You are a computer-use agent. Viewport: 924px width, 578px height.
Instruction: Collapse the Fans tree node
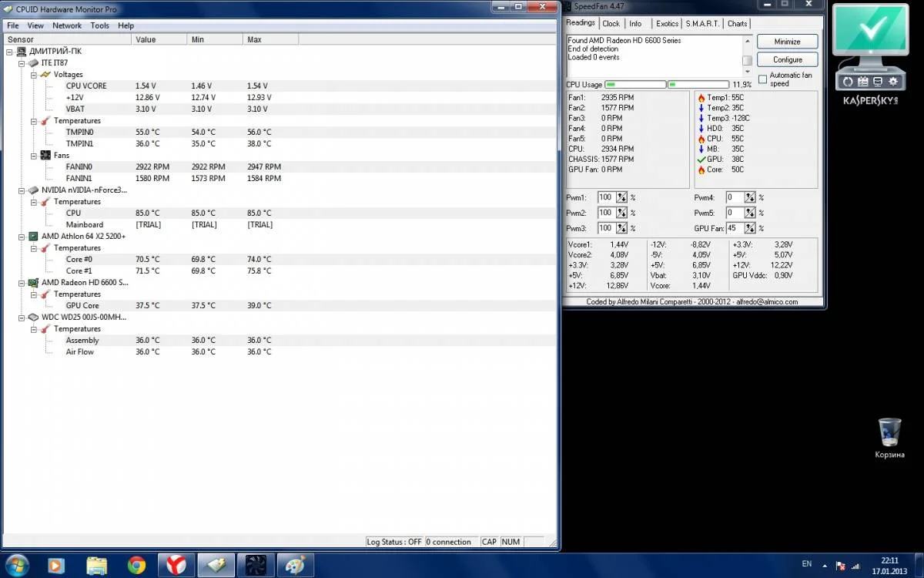(34, 156)
